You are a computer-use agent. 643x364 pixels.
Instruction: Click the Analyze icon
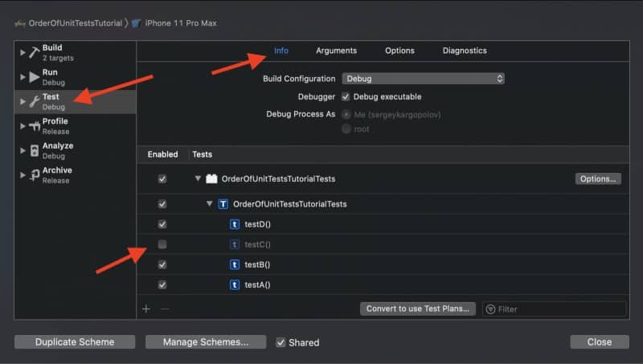35,150
